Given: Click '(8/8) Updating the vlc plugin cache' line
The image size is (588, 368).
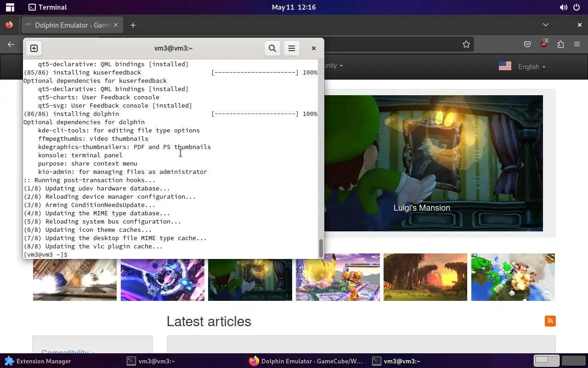Looking at the screenshot, I should [93, 246].
